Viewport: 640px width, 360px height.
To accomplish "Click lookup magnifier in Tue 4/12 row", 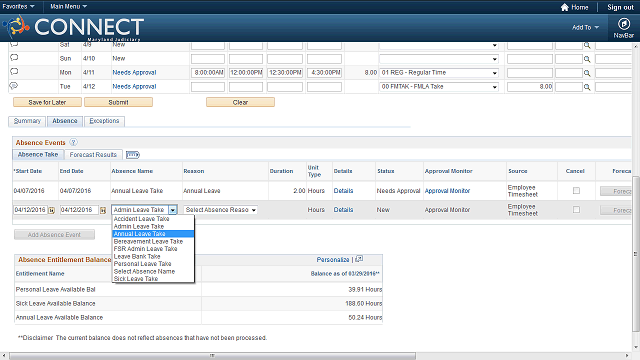I will (587, 87).
